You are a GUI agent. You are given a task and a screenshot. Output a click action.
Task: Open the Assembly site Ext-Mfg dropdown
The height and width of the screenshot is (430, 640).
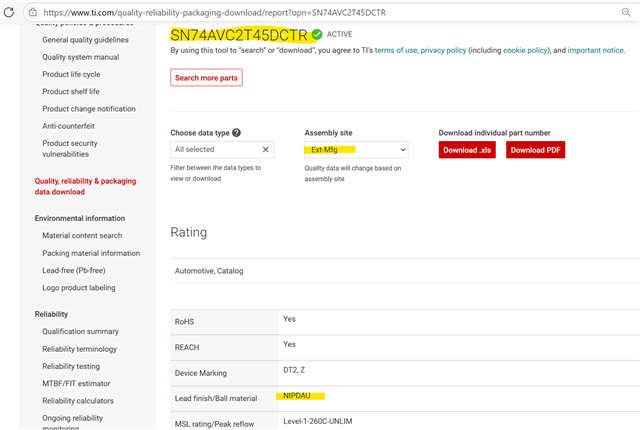pos(356,150)
